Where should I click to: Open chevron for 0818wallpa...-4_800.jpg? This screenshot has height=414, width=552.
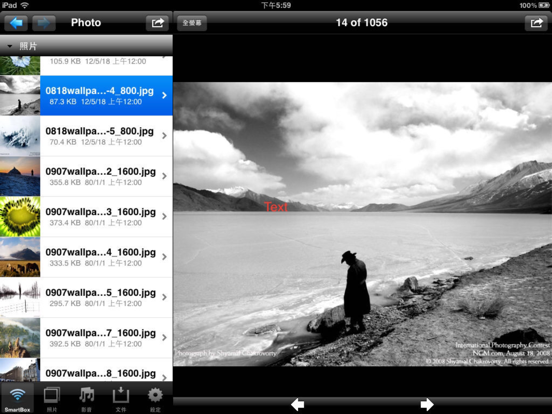pos(164,95)
